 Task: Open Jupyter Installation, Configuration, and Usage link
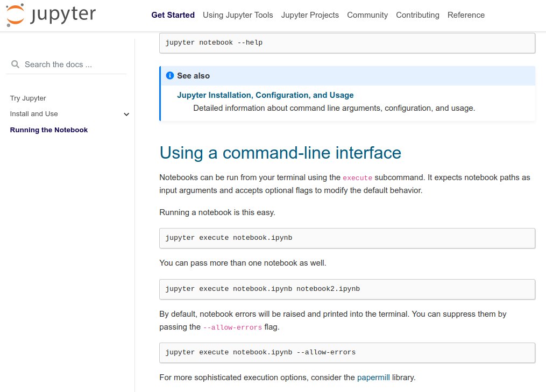[265, 95]
